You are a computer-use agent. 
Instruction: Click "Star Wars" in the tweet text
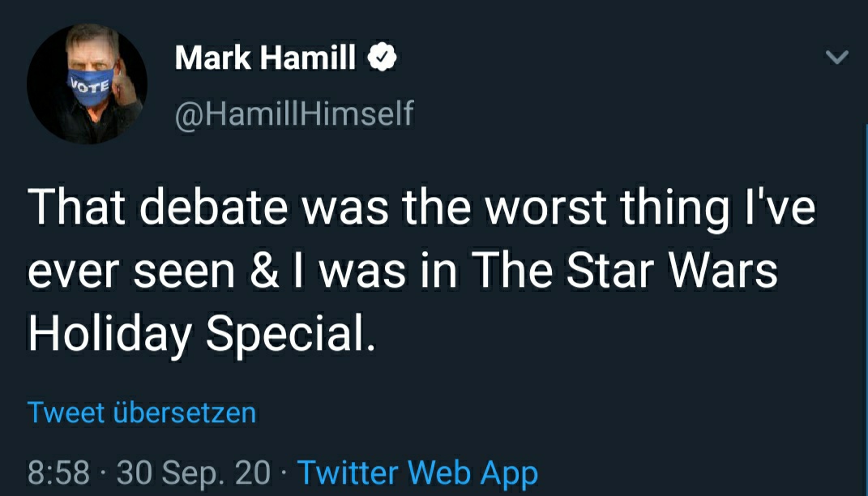pyautogui.click(x=670, y=270)
